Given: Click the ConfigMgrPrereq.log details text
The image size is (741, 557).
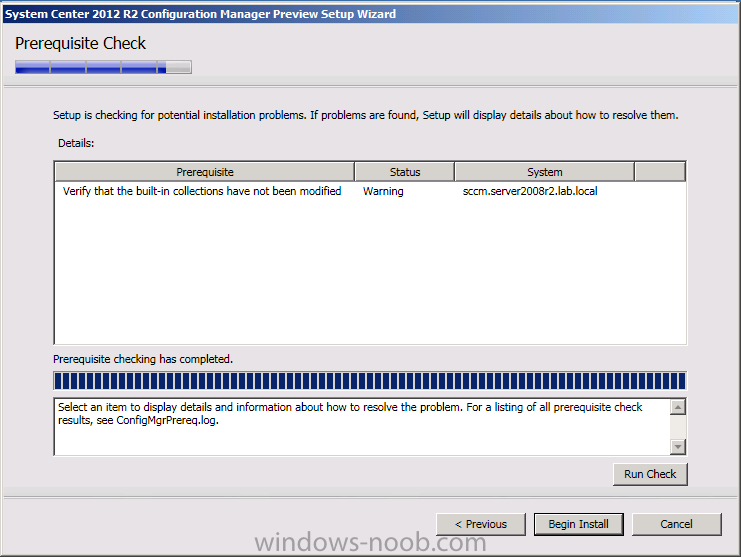Looking at the screenshot, I should tap(350, 413).
